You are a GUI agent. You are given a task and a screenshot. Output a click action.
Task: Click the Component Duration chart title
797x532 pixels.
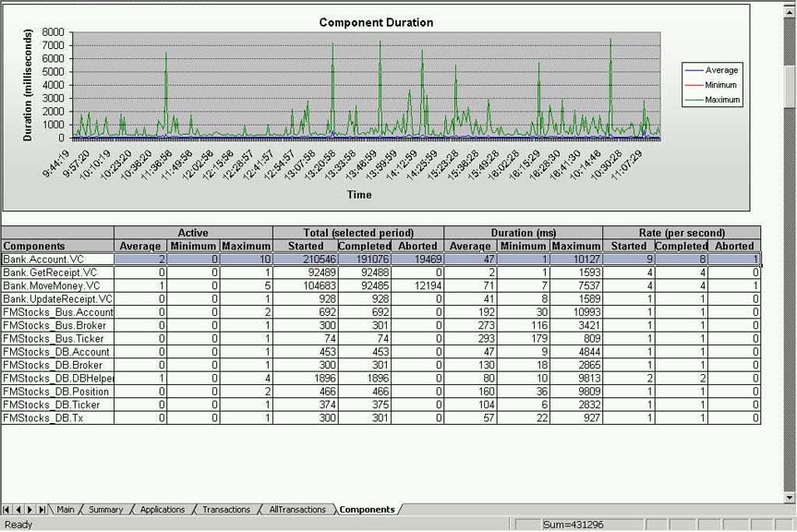[x=376, y=22]
